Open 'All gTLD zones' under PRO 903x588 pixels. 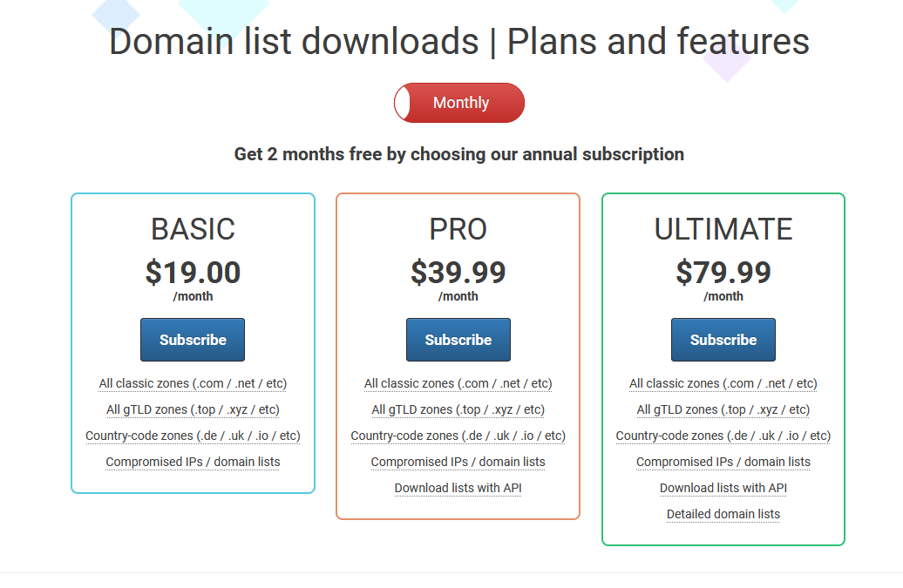pyautogui.click(x=458, y=409)
